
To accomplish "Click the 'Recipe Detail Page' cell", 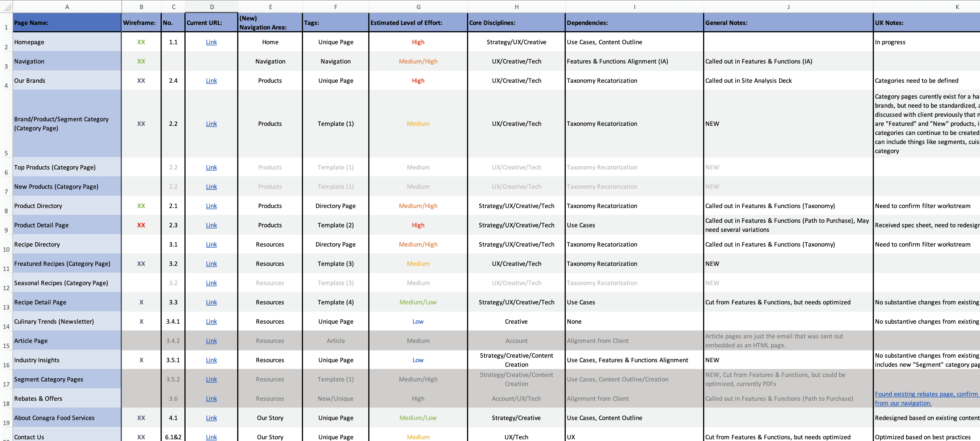I will click(x=67, y=302).
